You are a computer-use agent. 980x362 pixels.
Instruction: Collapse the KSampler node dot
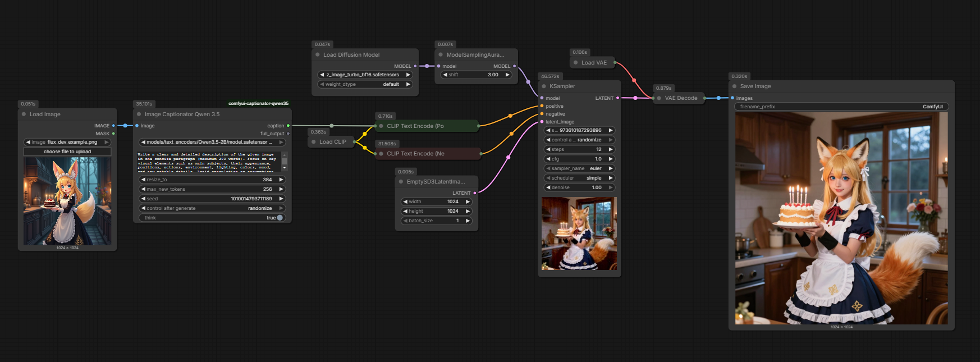point(544,86)
